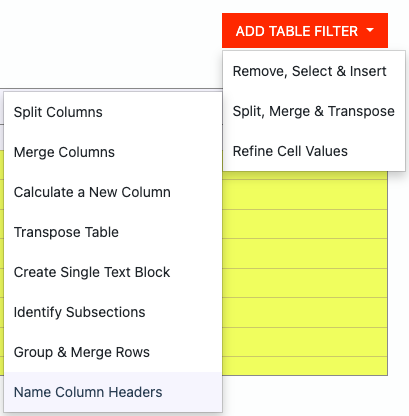Select the sixth-from-bottom yellow table row
This screenshot has width=409, height=416.
(305, 224)
